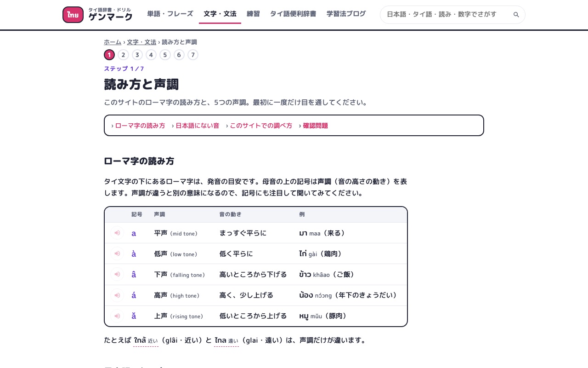Play audio for the high tone row

pos(117,295)
